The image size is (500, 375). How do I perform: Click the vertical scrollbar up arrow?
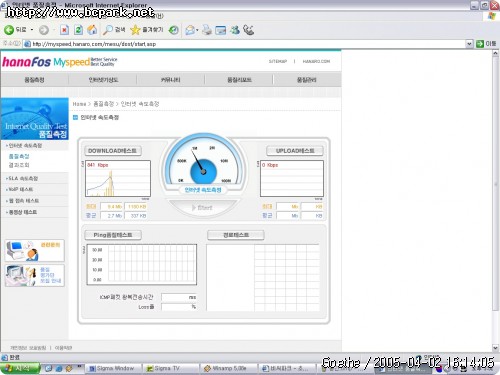(495, 53)
